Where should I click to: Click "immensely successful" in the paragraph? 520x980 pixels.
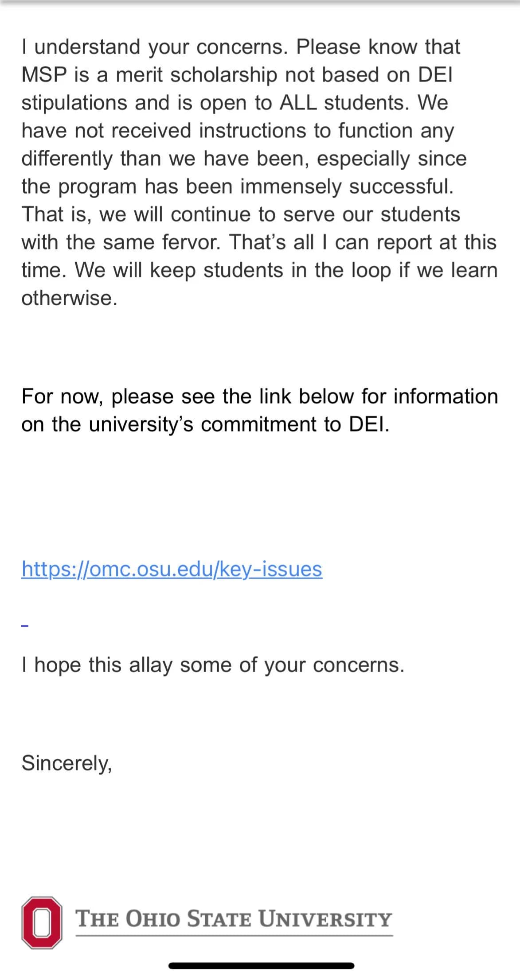pyautogui.click(x=347, y=187)
